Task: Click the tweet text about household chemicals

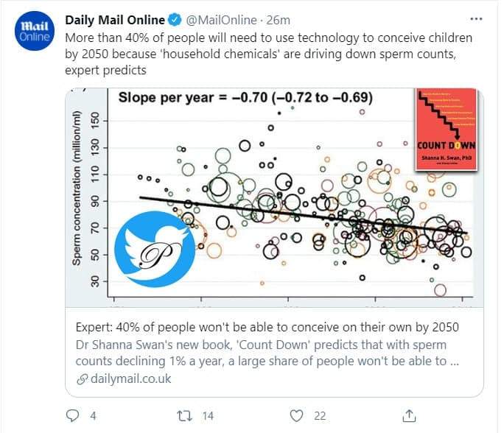Action: click(x=268, y=54)
